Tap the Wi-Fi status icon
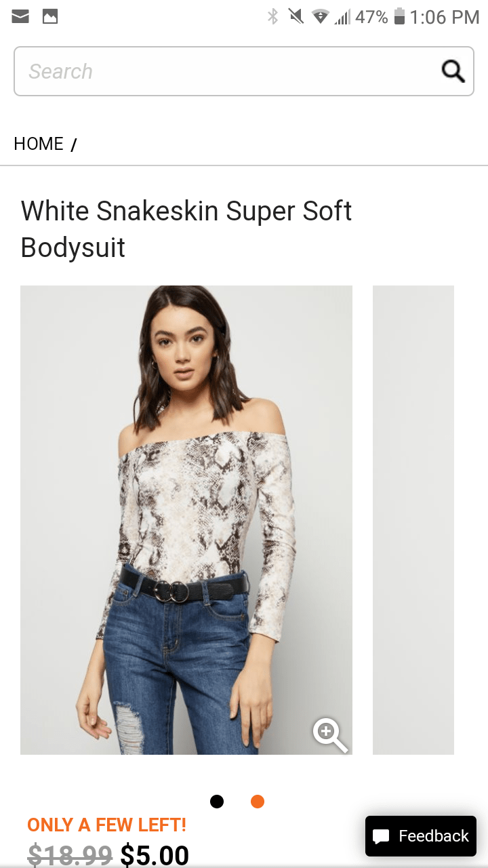 pyautogui.click(x=320, y=16)
